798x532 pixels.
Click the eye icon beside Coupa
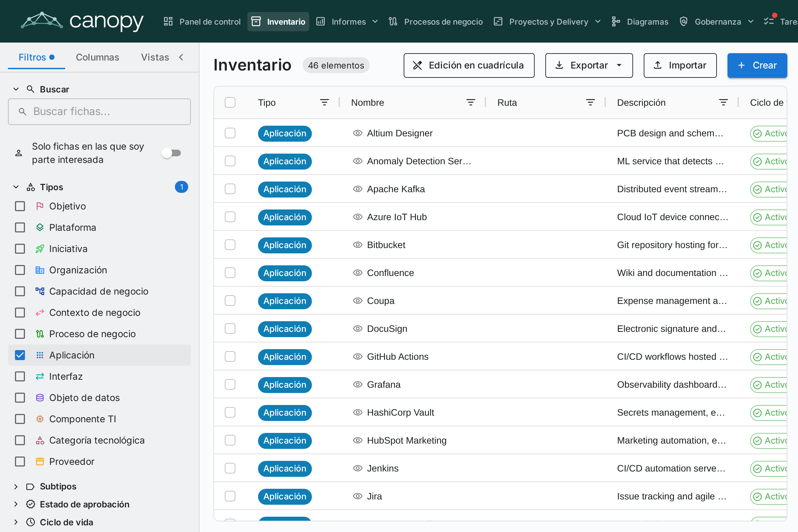[358, 301]
